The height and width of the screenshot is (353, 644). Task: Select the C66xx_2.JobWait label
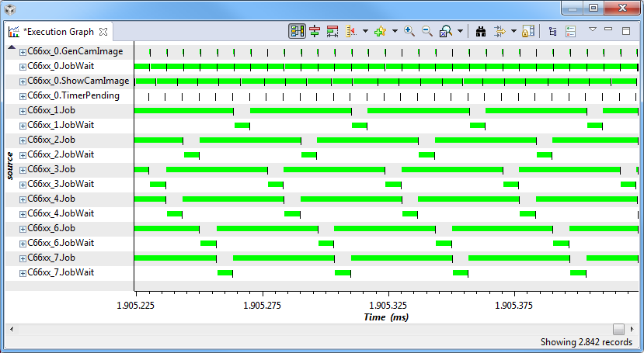coord(61,154)
